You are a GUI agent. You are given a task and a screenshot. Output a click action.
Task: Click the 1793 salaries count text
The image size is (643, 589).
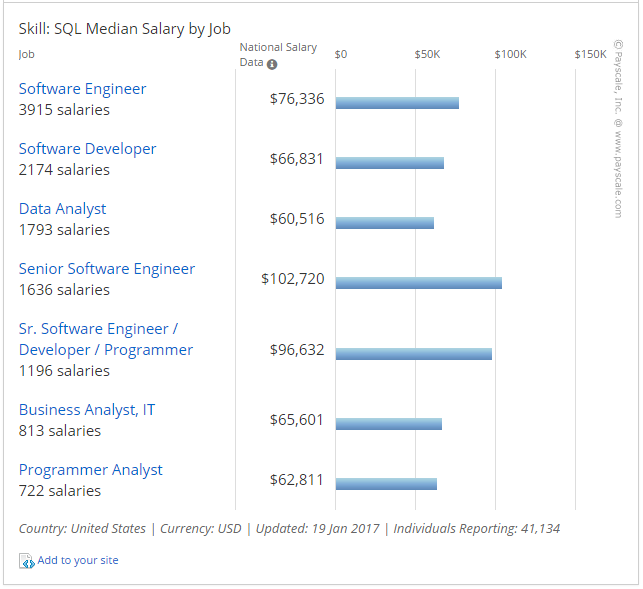(x=64, y=230)
